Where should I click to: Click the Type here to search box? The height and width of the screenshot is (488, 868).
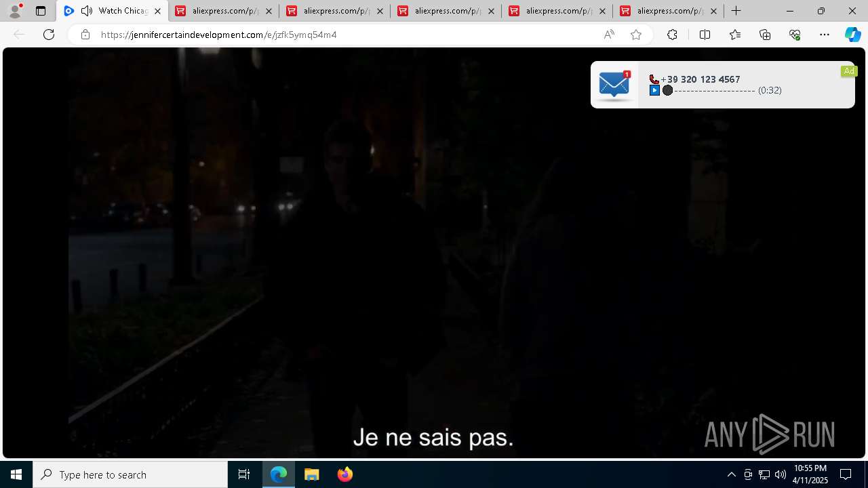coord(130,474)
